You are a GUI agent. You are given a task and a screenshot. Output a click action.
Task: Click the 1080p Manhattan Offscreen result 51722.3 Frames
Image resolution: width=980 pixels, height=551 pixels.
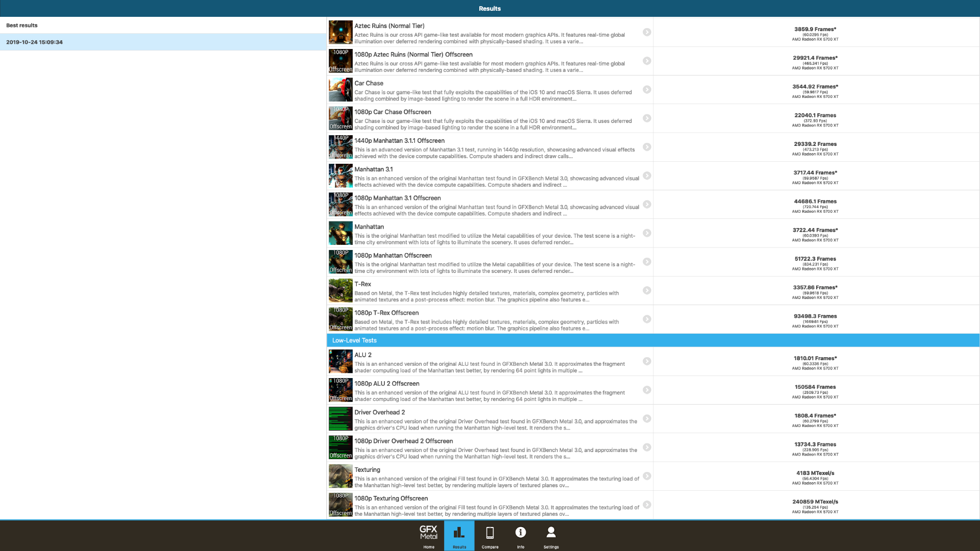tap(815, 259)
